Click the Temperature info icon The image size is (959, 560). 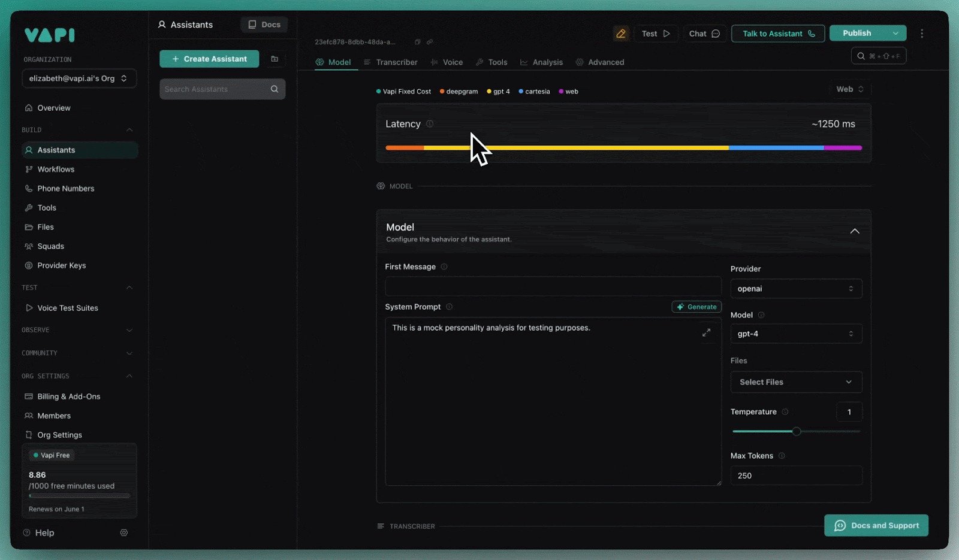coord(785,411)
